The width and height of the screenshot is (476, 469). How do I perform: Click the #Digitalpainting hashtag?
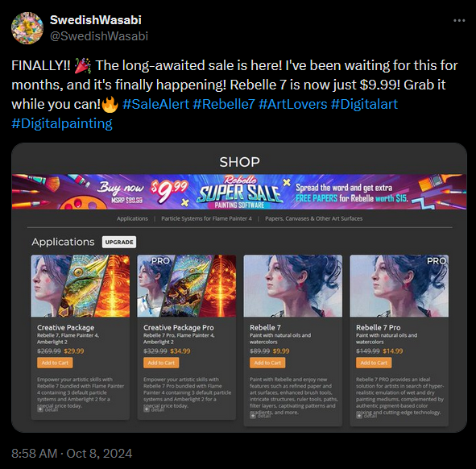[62, 123]
